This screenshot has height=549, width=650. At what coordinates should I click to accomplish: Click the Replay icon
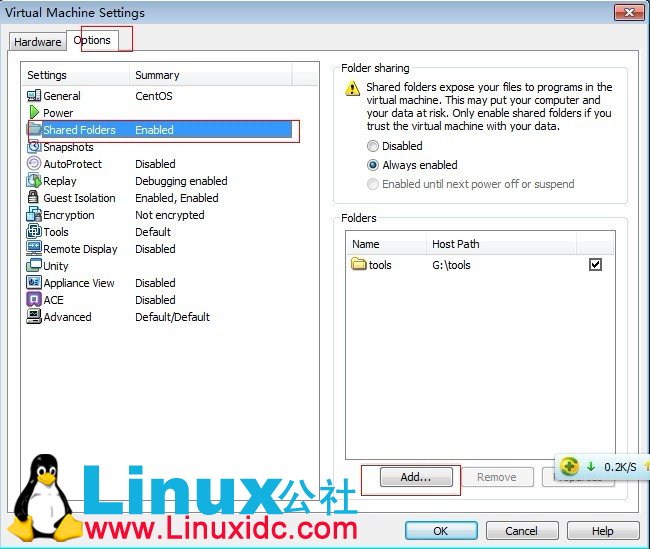coord(34,180)
